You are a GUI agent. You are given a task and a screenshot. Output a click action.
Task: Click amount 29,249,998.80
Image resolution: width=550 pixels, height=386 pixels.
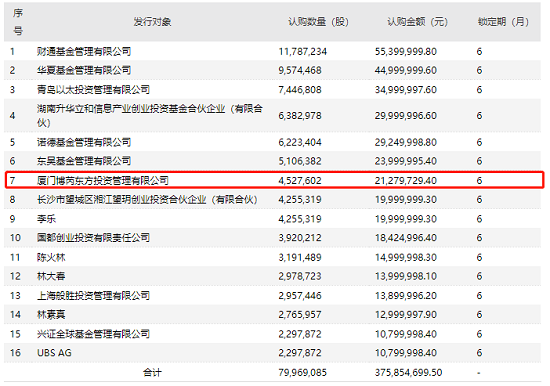[x=406, y=142]
